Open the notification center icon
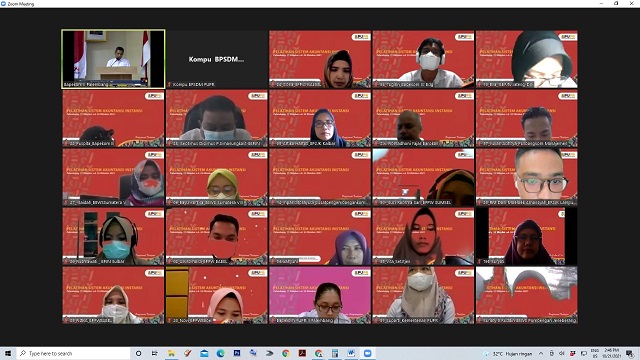 pos(630,353)
